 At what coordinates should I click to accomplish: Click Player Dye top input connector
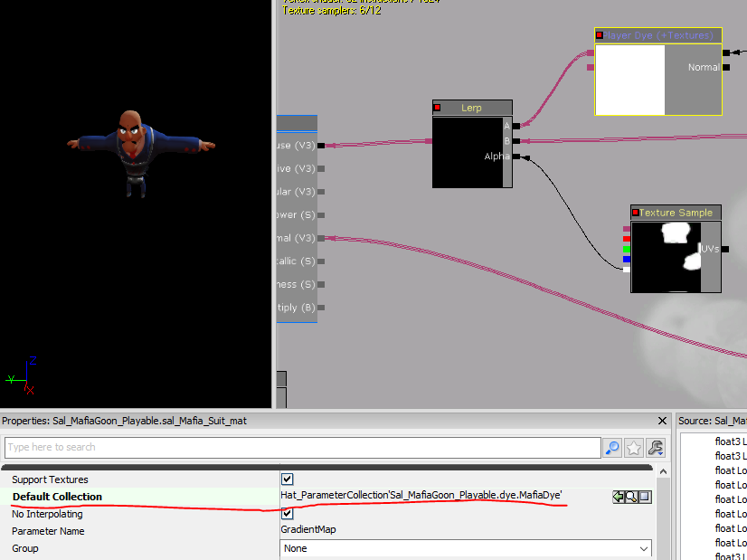[x=726, y=52]
